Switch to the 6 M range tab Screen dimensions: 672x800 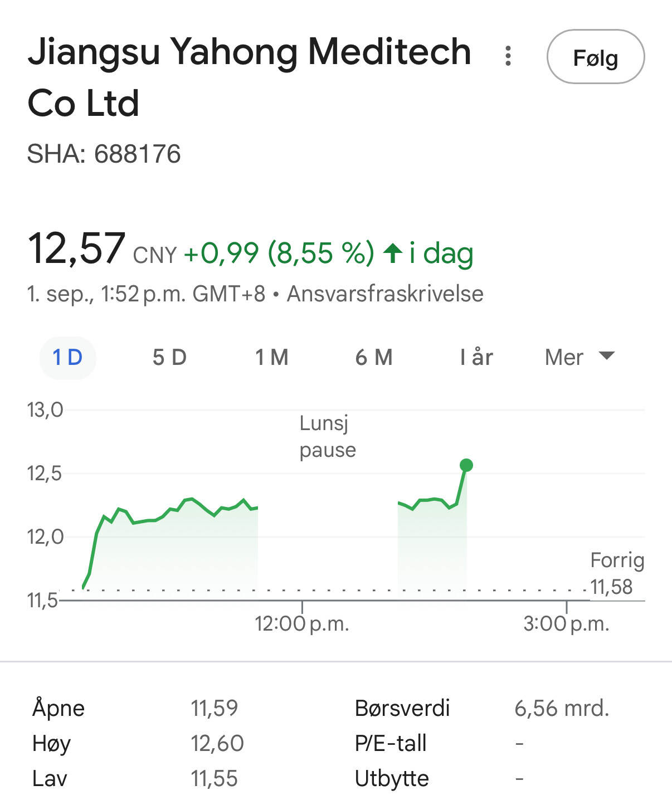point(374,358)
